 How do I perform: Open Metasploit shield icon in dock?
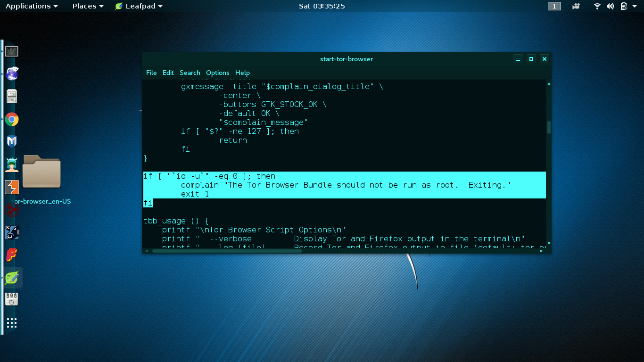12,141
